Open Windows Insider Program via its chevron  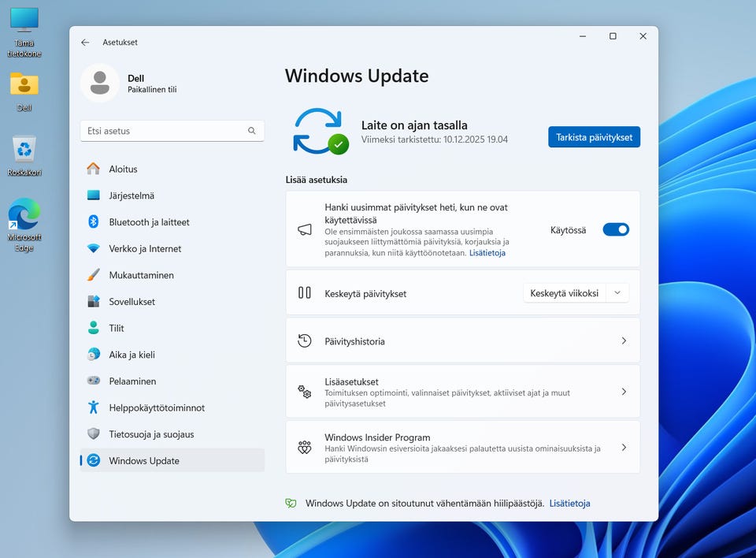624,448
